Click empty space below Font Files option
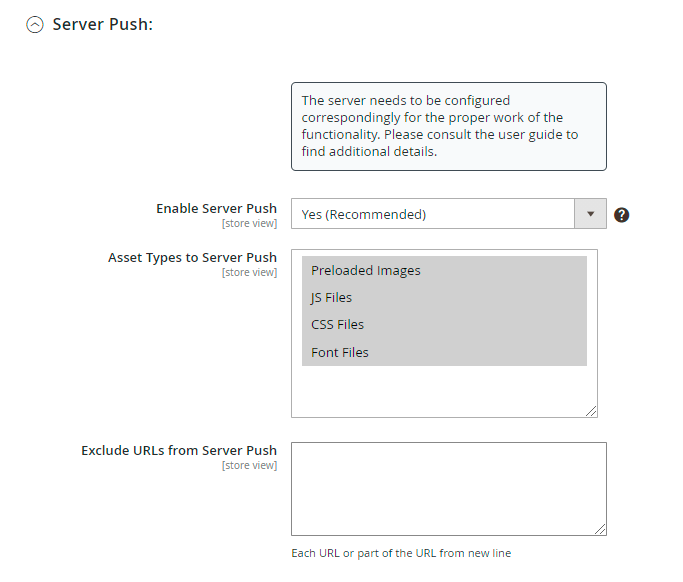This screenshot has height=582, width=683. pyautogui.click(x=444, y=390)
